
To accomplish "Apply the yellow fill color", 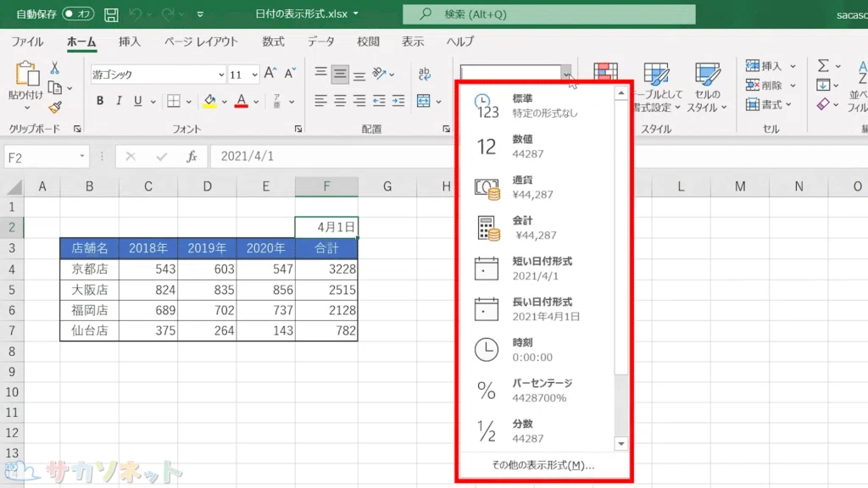I will 210,101.
